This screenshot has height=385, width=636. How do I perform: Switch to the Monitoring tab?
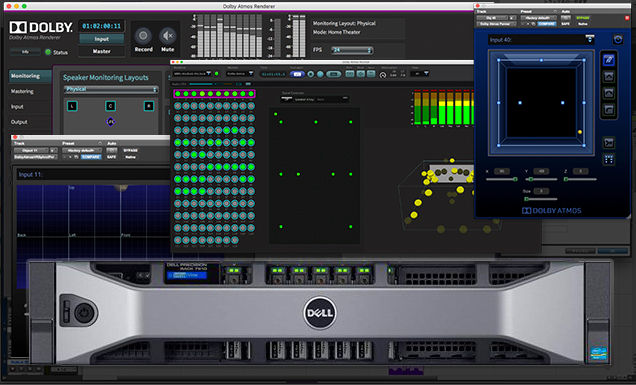click(30, 76)
